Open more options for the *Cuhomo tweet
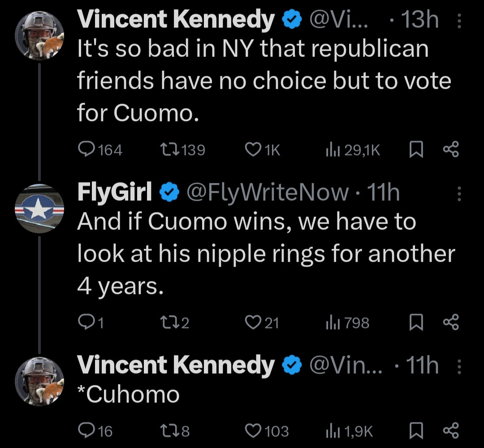 [458, 366]
